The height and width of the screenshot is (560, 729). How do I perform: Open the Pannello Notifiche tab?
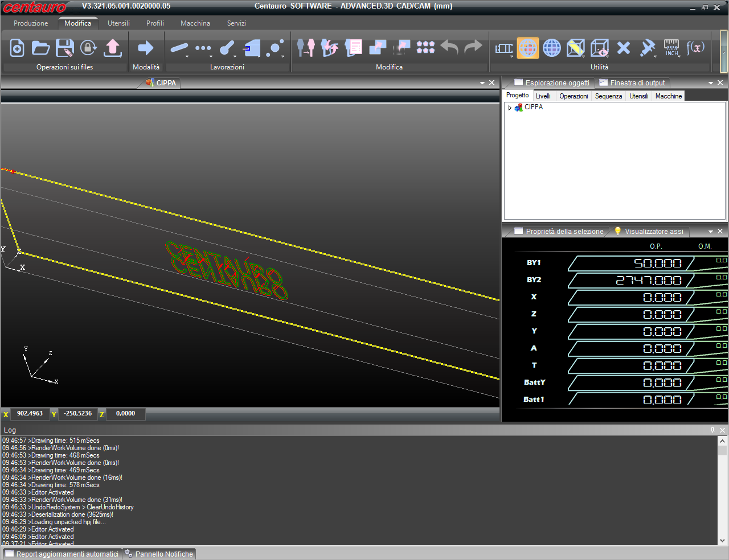point(159,554)
